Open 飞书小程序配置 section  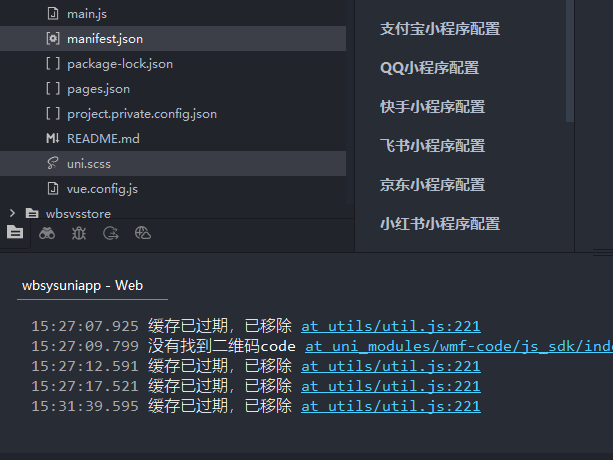(x=432, y=146)
